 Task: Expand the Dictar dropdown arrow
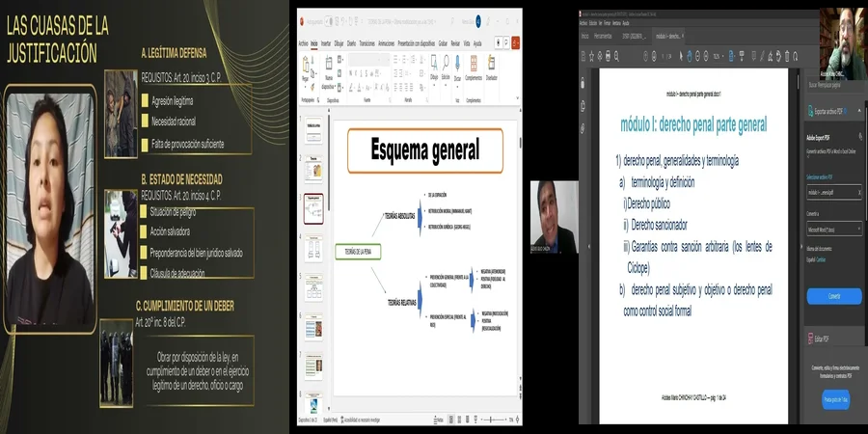point(457,88)
